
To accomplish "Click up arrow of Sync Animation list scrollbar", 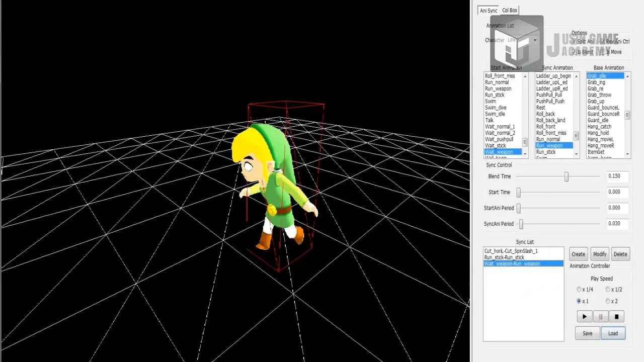I will (577, 76).
